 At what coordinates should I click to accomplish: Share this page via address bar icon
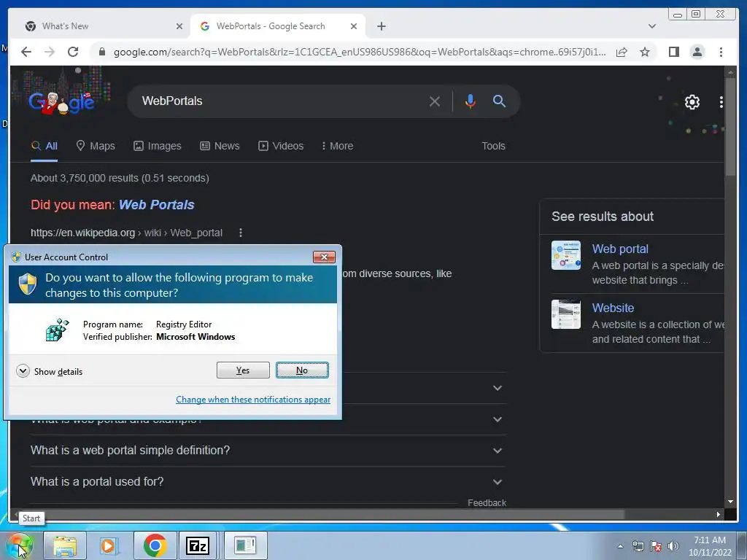(622, 52)
